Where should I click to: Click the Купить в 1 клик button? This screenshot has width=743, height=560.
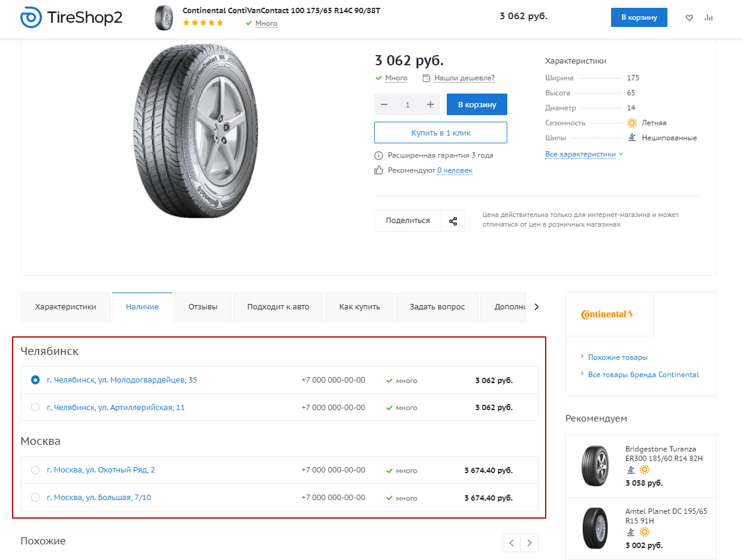(441, 133)
